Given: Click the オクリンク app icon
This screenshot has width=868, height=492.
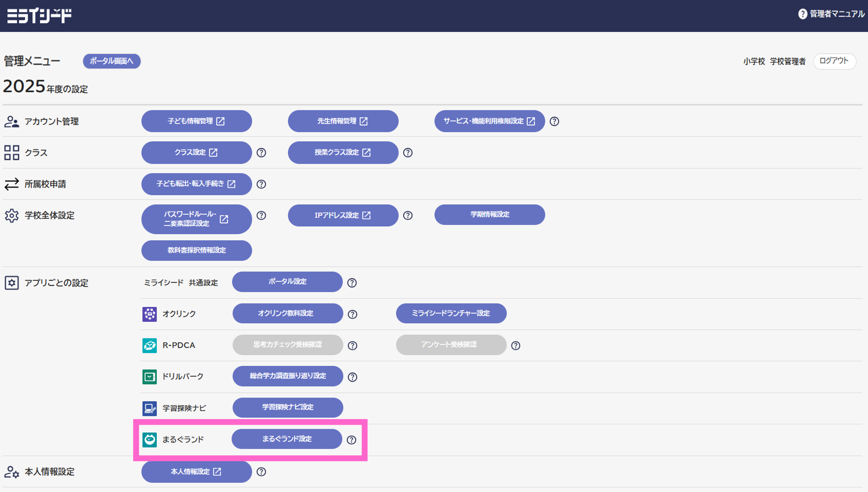Looking at the screenshot, I should (x=149, y=314).
